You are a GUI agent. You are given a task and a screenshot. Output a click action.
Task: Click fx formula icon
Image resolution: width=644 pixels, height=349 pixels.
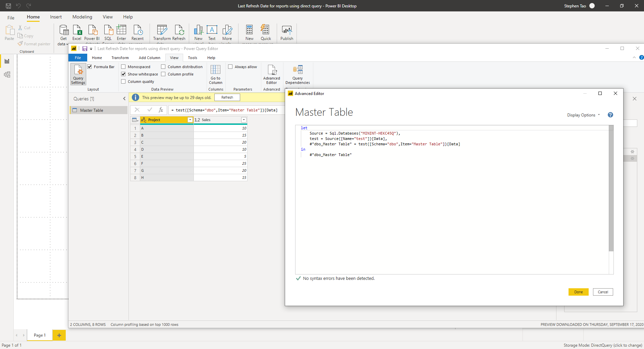point(161,110)
